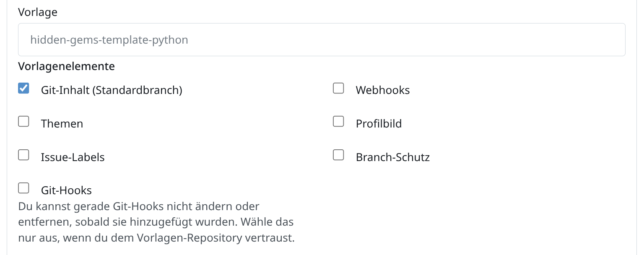Turn on the Branch-Schutz checkbox
This screenshot has width=644, height=255.
click(338, 155)
